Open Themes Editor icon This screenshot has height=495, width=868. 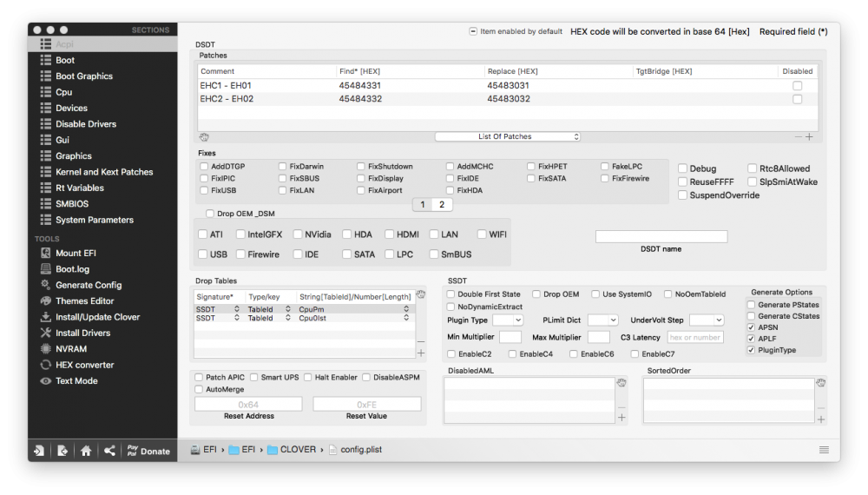pos(45,300)
